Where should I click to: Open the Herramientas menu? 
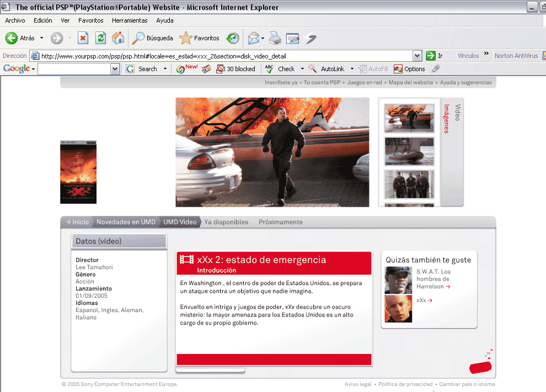130,20
